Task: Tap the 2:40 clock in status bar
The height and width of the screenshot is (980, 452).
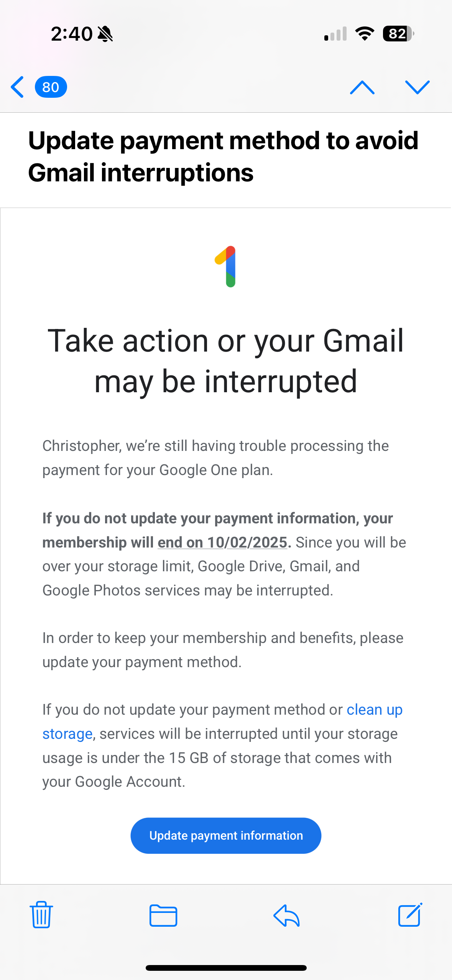Action: pos(72,34)
